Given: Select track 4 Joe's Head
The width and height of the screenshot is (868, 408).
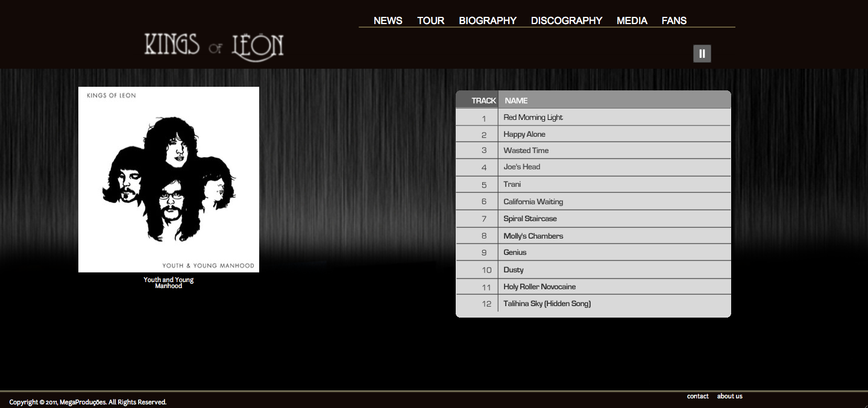Looking at the screenshot, I should coord(522,167).
